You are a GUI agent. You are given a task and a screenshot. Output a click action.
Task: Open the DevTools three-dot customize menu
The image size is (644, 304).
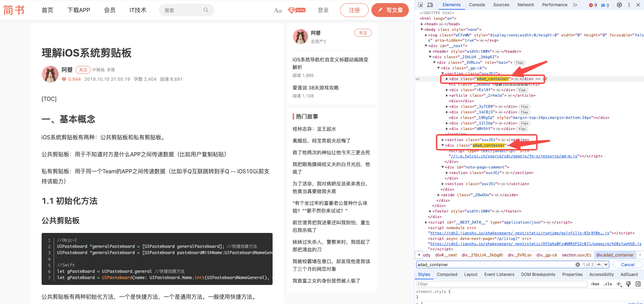pos(629,5)
